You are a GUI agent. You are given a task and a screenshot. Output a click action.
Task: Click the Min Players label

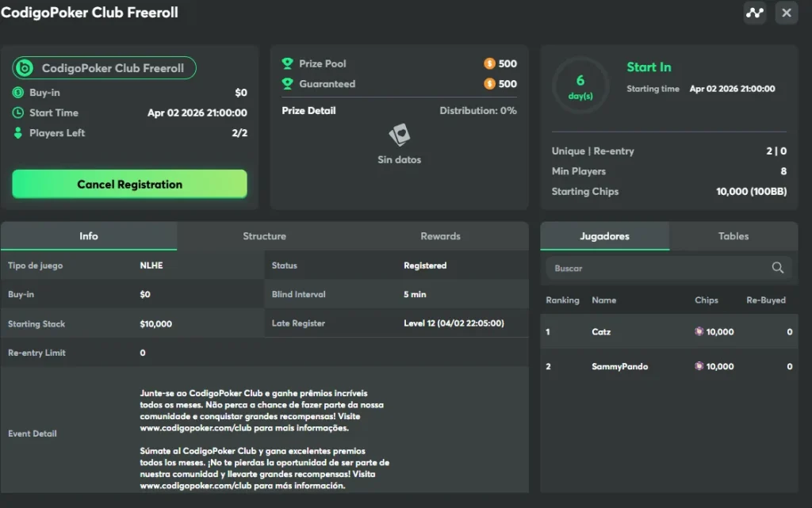click(578, 171)
